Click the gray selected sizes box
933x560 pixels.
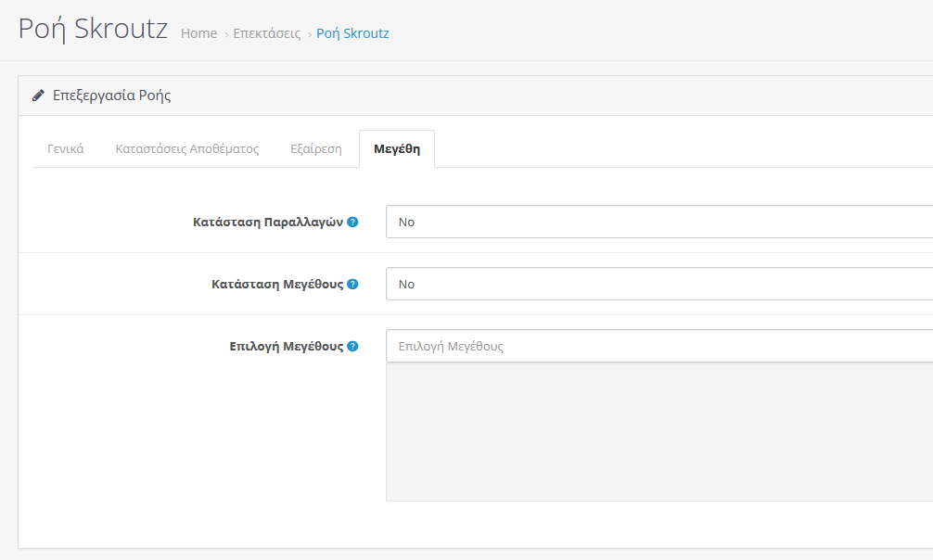(659, 432)
